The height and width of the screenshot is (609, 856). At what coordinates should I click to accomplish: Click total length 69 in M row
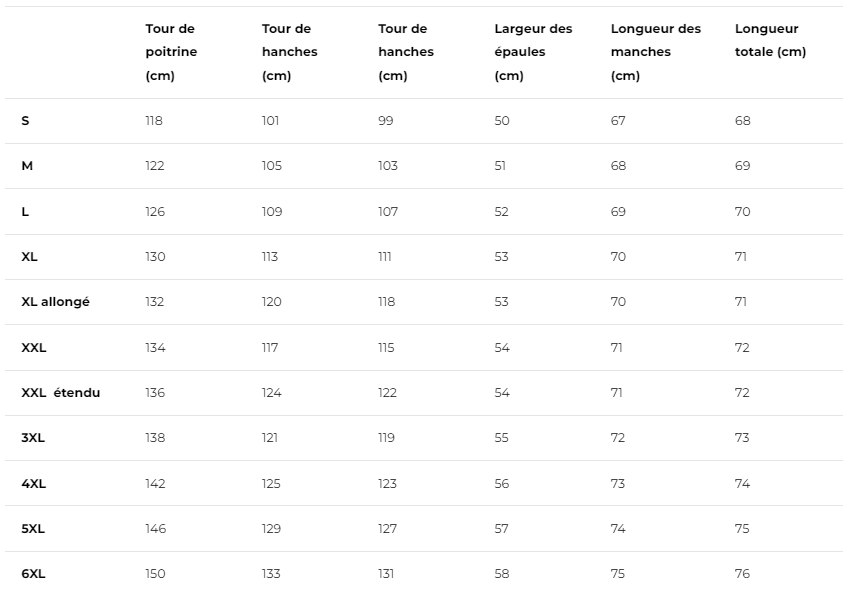(x=742, y=166)
